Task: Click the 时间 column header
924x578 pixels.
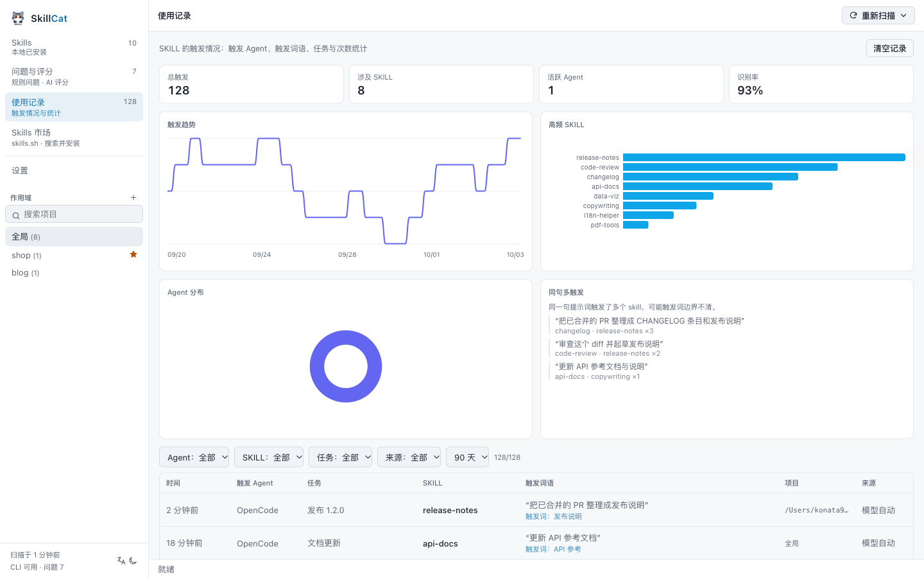Action: (173, 483)
